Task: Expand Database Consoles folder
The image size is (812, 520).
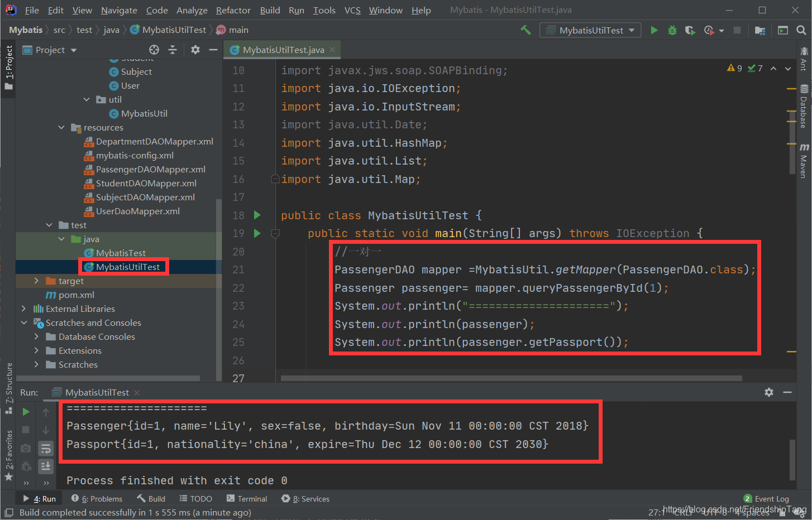Action: coord(36,336)
